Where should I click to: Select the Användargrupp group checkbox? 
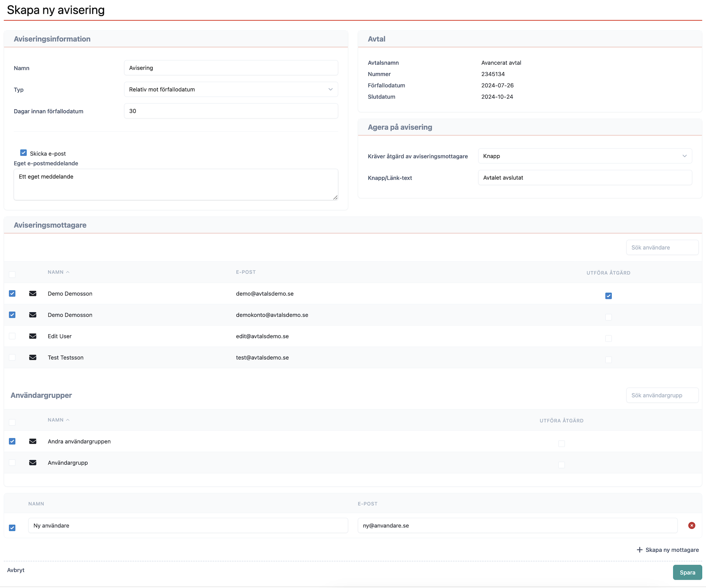12,462
